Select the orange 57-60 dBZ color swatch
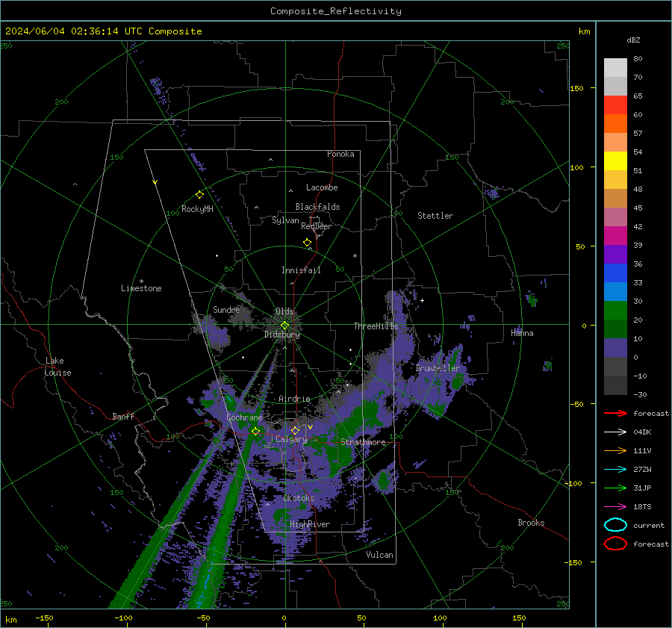 (615, 124)
